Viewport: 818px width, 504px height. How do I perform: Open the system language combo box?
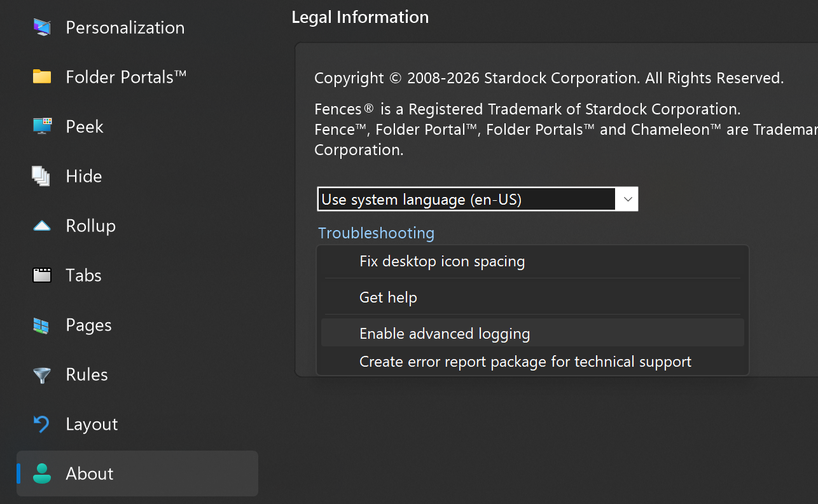(x=467, y=200)
